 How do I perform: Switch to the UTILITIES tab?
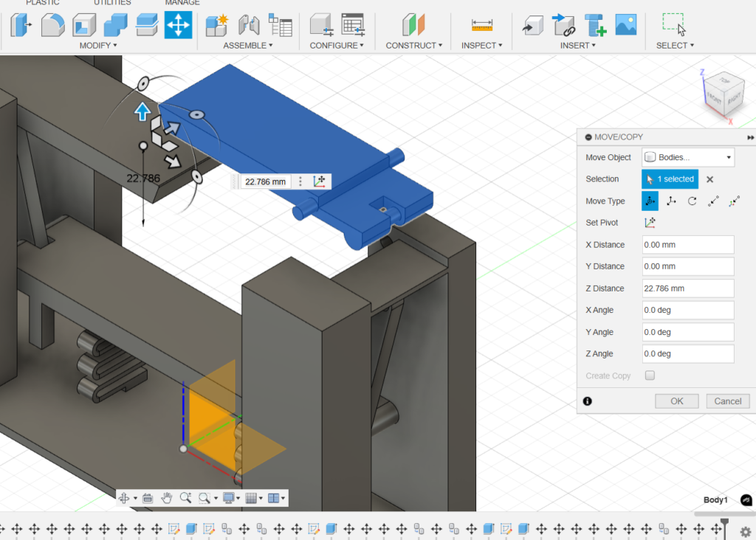pos(112,2)
